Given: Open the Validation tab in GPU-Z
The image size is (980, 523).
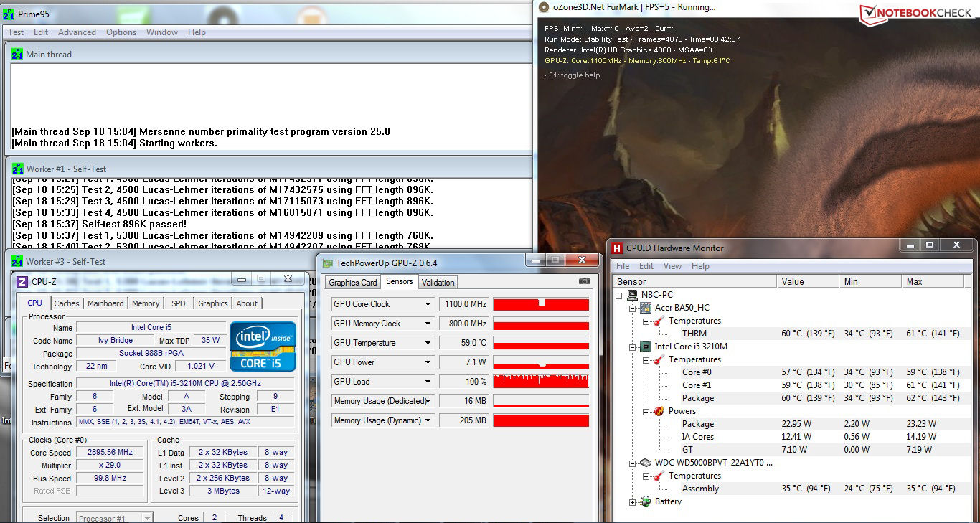Looking at the screenshot, I should (x=438, y=283).
